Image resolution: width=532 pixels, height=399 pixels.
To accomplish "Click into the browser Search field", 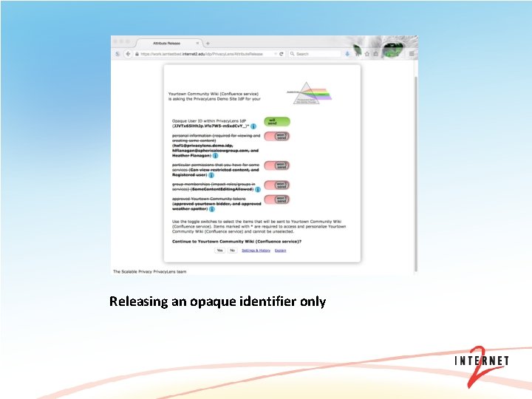I will point(315,54).
